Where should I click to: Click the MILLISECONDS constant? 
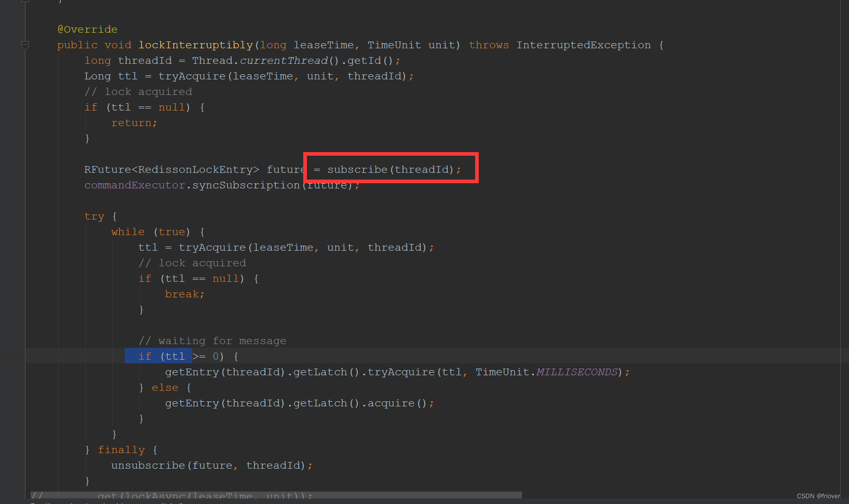click(577, 372)
